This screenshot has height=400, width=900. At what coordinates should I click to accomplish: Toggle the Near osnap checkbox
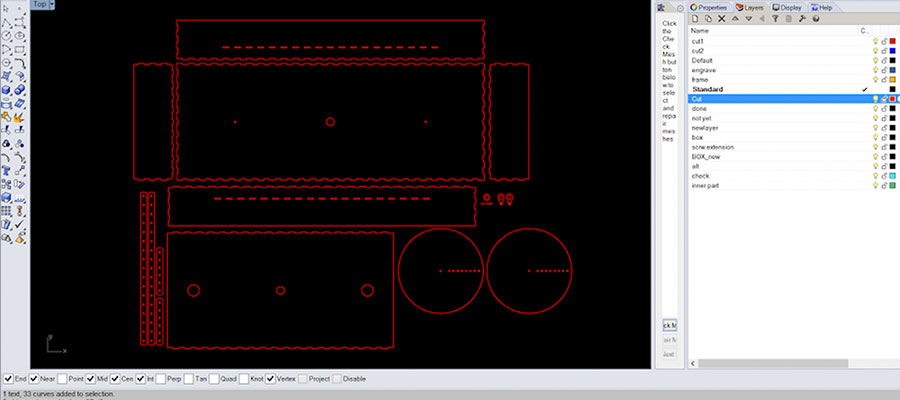pyautogui.click(x=34, y=379)
